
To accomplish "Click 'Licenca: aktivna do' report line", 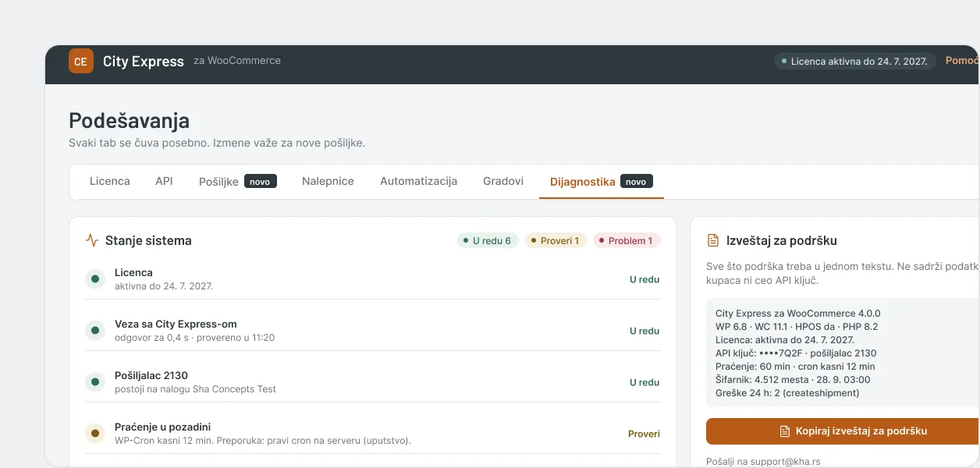I will point(785,340).
